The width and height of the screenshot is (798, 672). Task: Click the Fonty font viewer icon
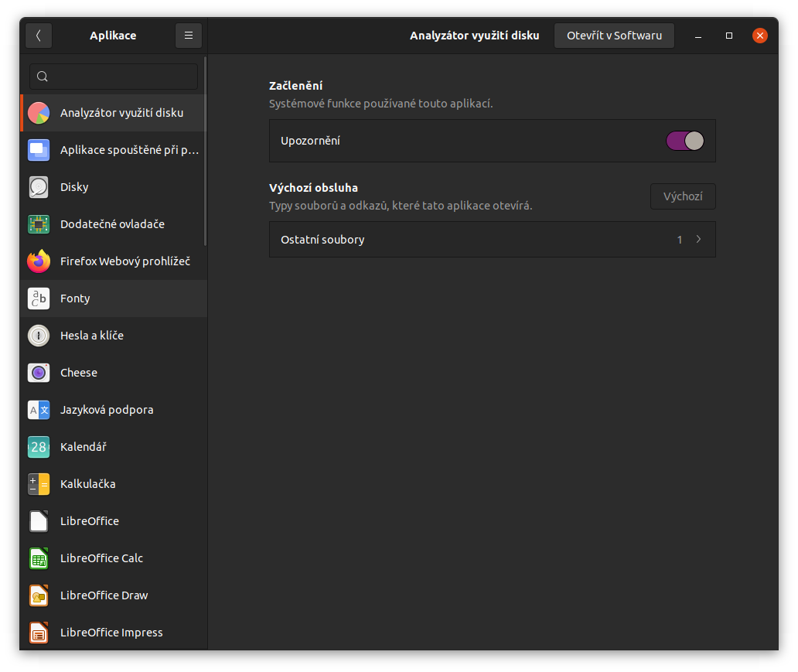coord(39,298)
